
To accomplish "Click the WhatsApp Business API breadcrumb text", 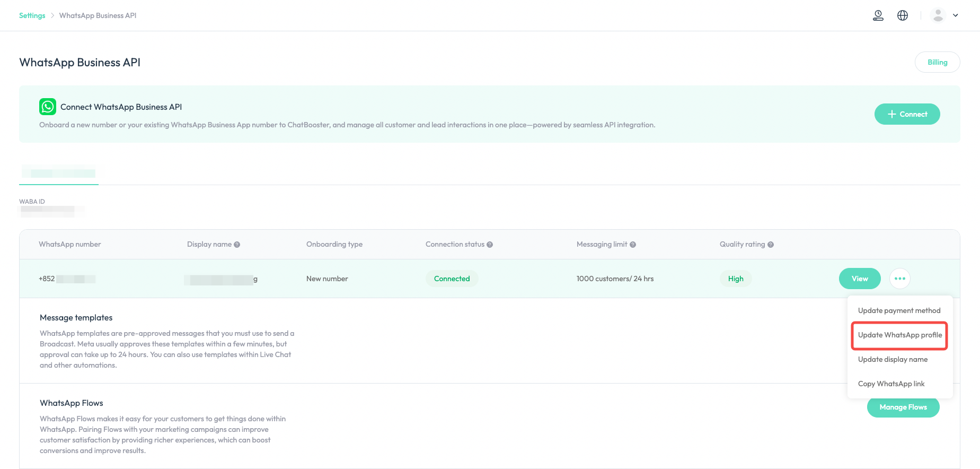I will (98, 15).
